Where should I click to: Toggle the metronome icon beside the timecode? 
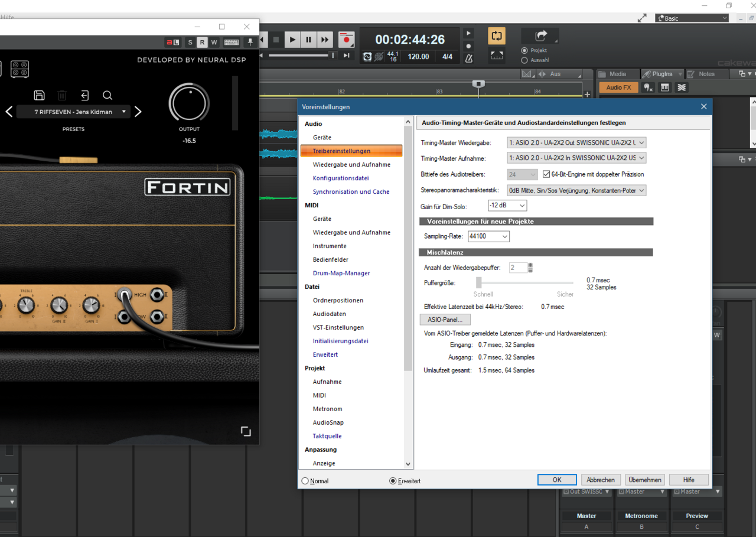(x=468, y=58)
